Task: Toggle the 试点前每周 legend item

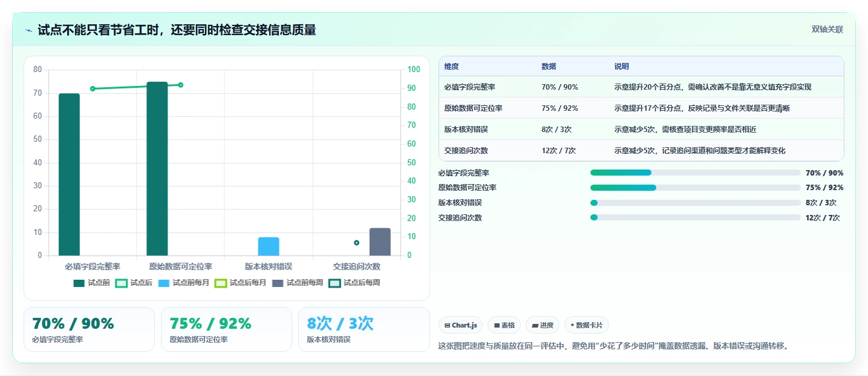Action: click(298, 283)
